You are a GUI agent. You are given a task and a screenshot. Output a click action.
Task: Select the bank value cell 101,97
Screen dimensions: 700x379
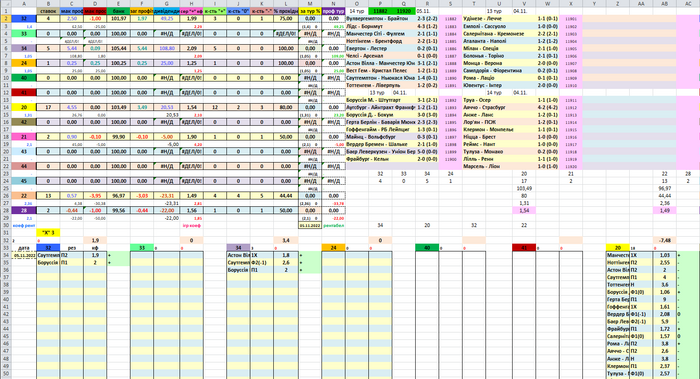(118, 19)
